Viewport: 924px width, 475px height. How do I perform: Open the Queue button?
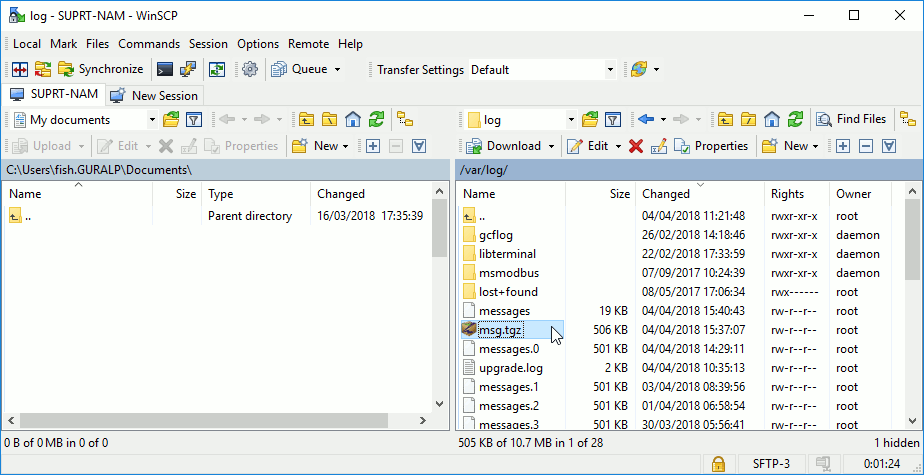[299, 70]
